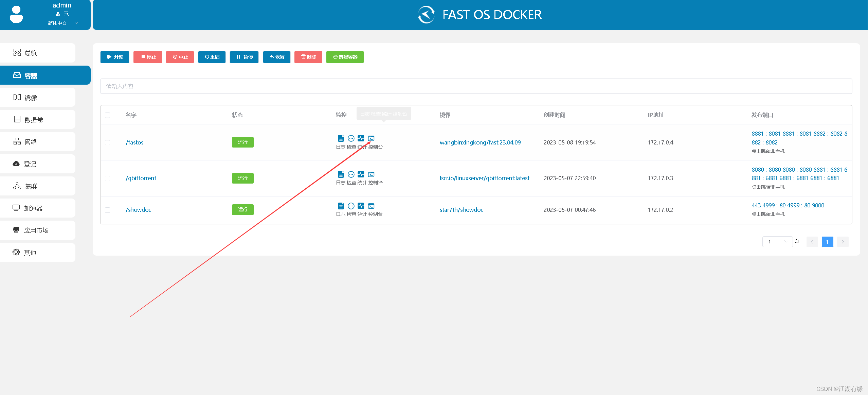Click the 中止 kill button
The width and height of the screenshot is (868, 395).
coord(180,57)
